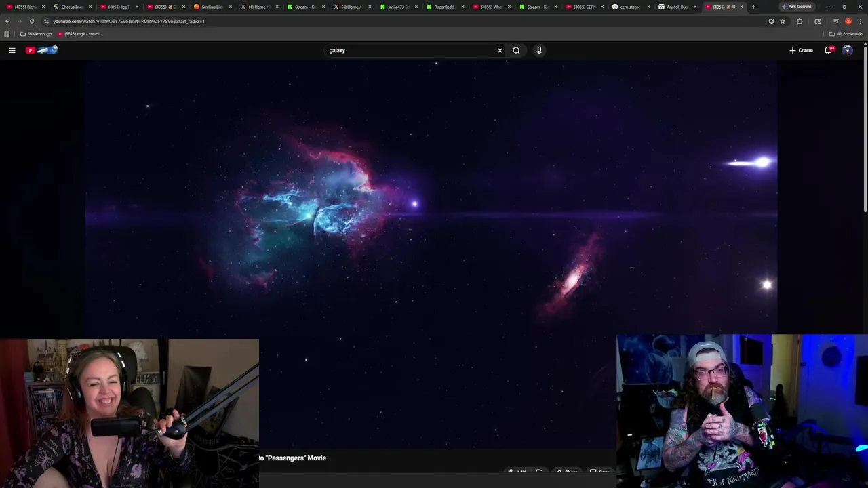The image size is (868, 488).
Task: Click the "Passengers" Movie video title
Action: (292, 458)
